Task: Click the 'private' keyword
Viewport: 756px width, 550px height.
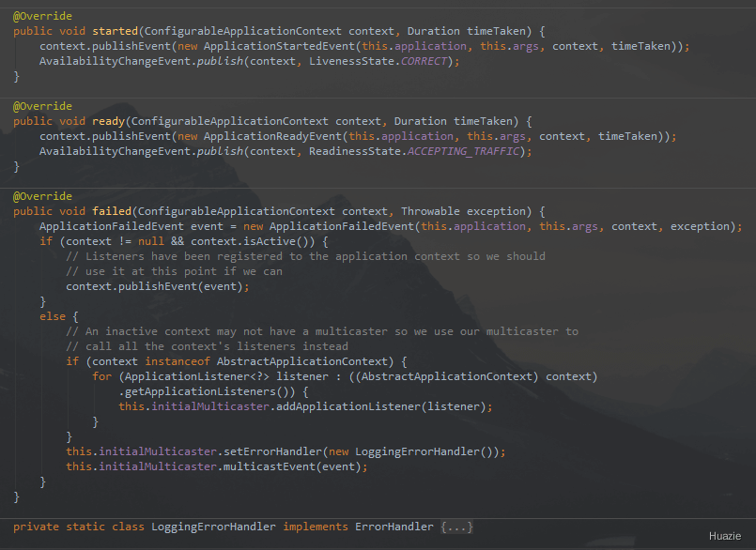Action: [37, 527]
